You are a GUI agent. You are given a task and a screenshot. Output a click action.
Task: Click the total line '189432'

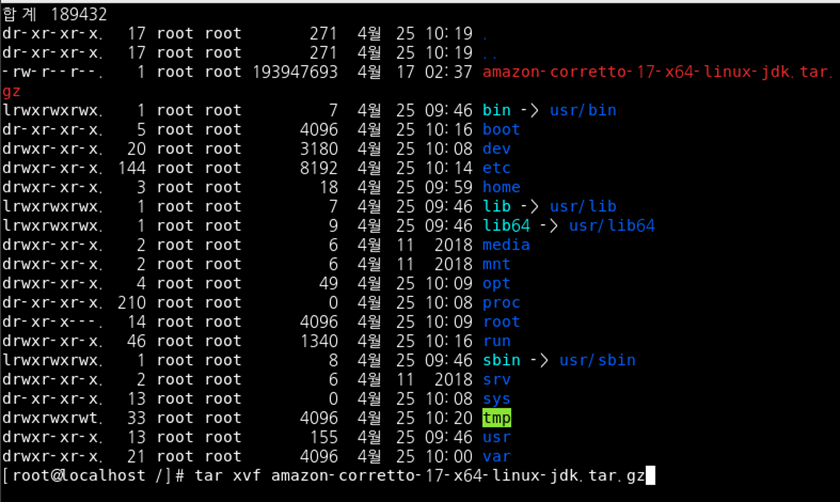pos(79,14)
